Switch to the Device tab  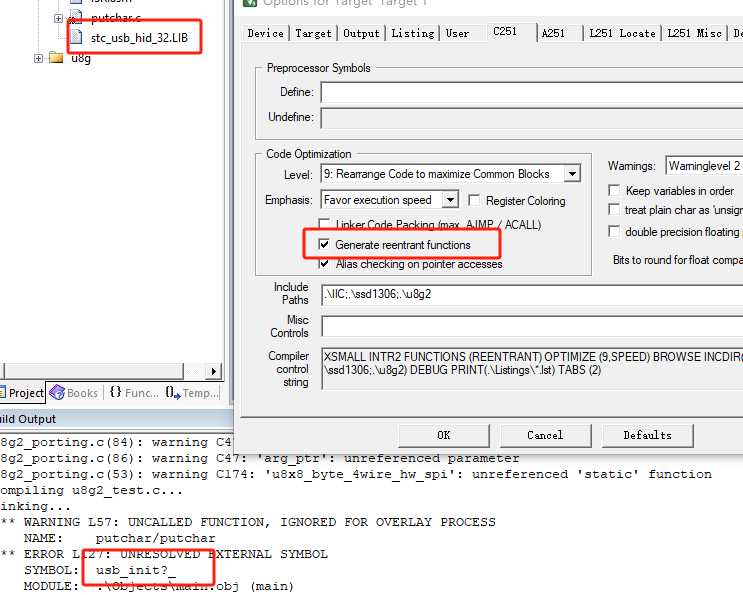pos(265,33)
